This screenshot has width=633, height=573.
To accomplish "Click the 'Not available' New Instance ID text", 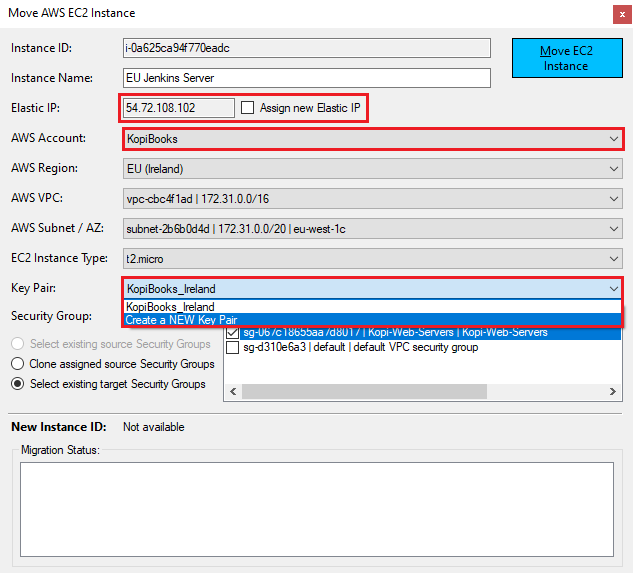I will (x=154, y=427).
